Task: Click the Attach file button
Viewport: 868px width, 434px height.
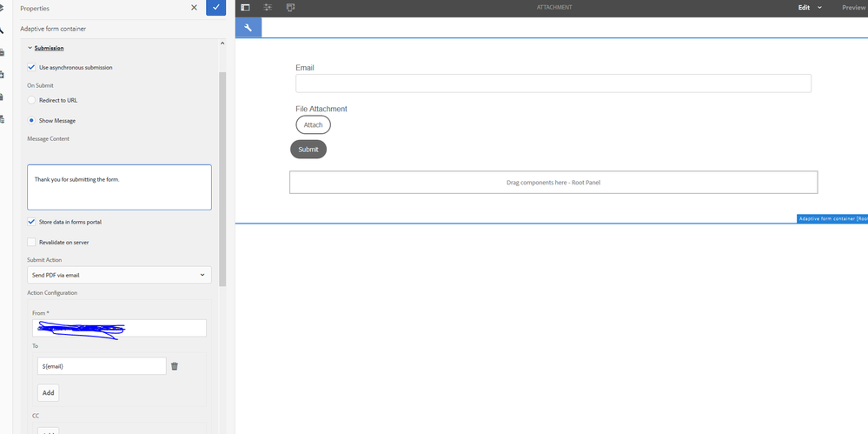Action: tap(313, 125)
